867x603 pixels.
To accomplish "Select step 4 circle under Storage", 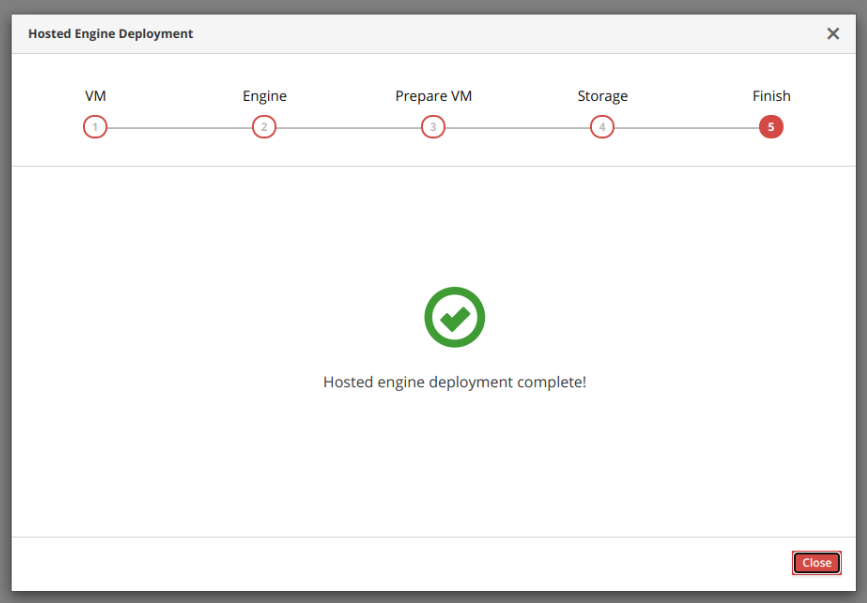I will [602, 127].
